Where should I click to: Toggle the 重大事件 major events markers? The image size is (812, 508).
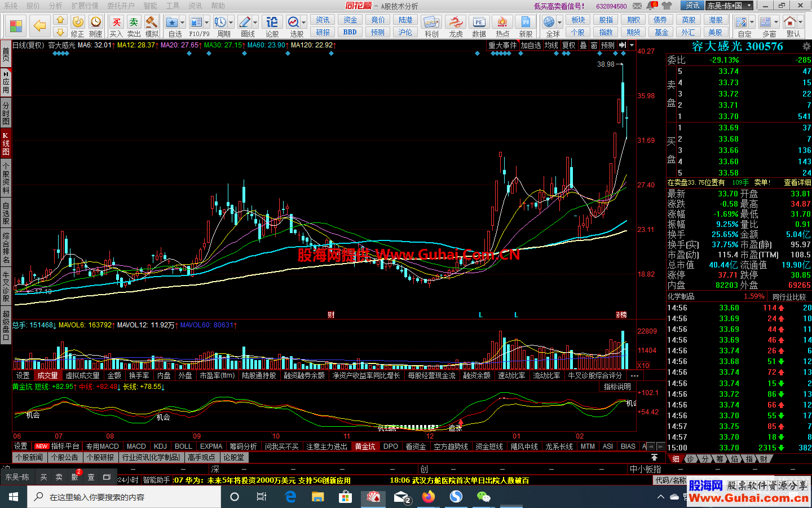coord(502,45)
